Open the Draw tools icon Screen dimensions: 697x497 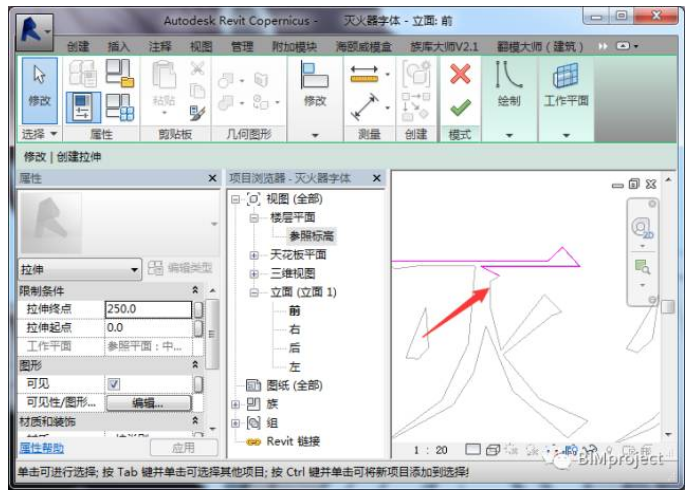tap(509, 75)
